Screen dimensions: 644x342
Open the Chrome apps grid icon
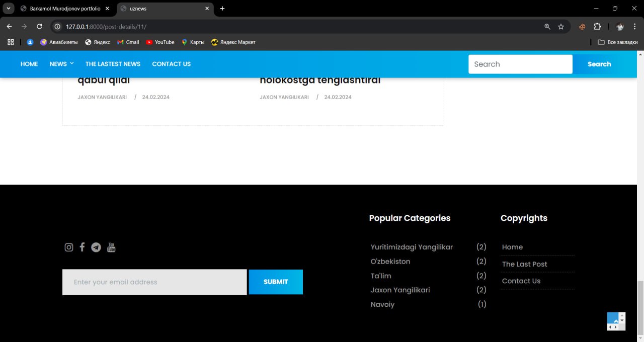[10, 42]
